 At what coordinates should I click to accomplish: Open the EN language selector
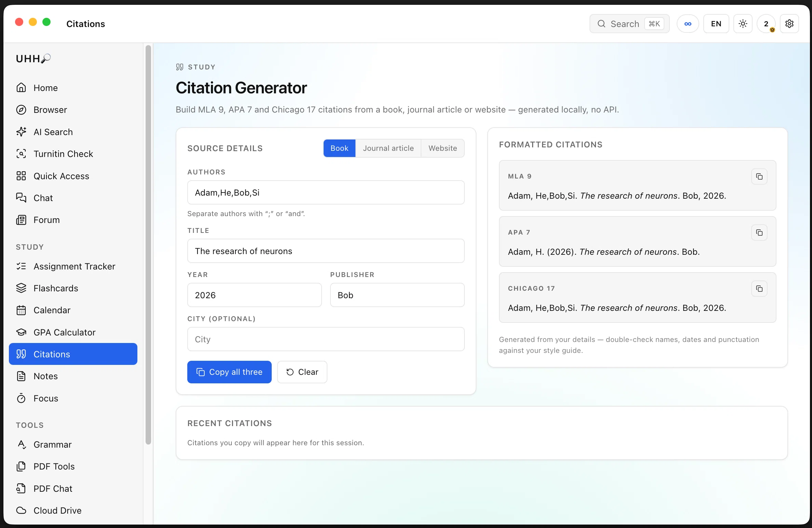click(716, 24)
